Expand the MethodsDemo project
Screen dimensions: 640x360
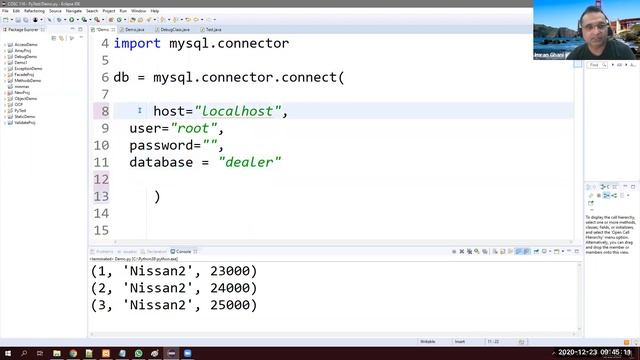5,80
